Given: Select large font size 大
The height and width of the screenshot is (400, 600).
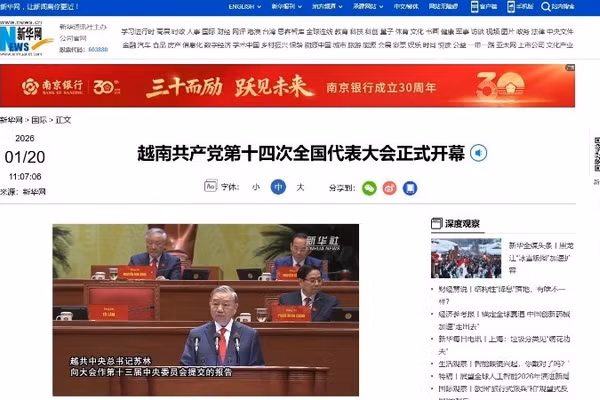Looking at the screenshot, I should tap(300, 187).
